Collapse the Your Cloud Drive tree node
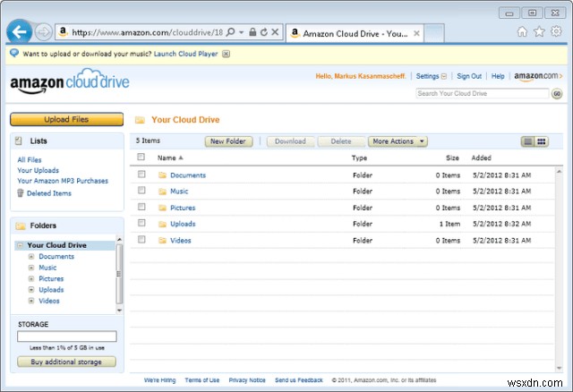 pos(20,245)
